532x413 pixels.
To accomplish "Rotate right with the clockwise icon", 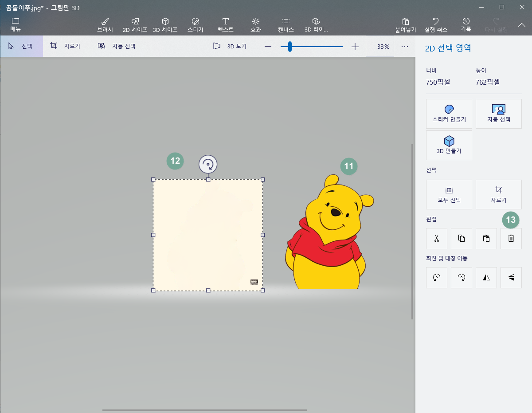I will click(x=462, y=277).
